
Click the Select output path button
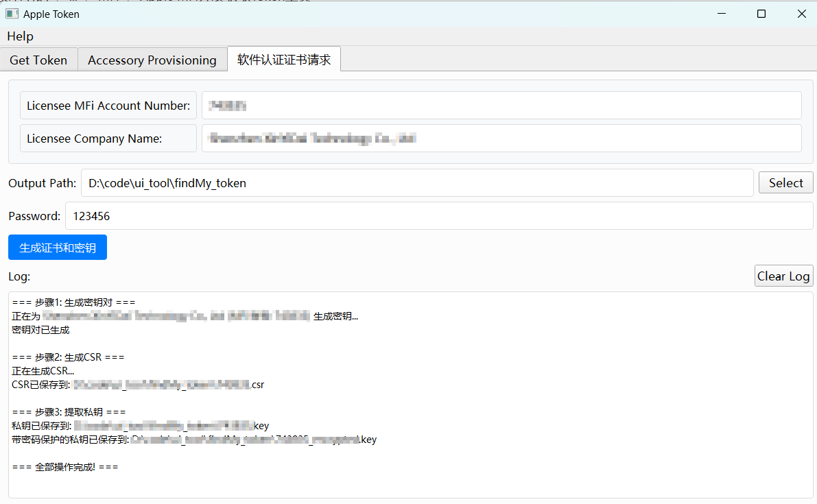tap(785, 183)
